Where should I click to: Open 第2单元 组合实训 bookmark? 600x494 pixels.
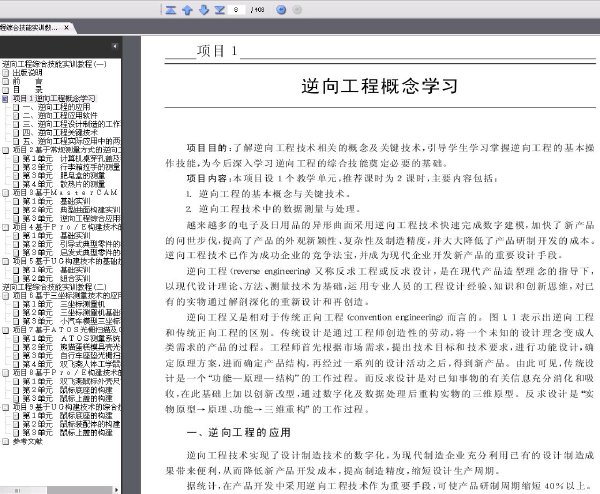(56, 279)
